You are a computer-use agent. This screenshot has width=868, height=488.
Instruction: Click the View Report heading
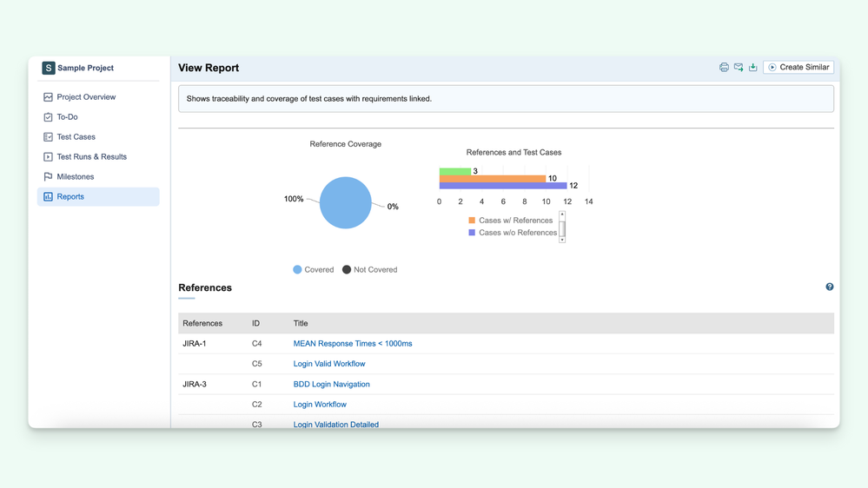click(x=209, y=68)
